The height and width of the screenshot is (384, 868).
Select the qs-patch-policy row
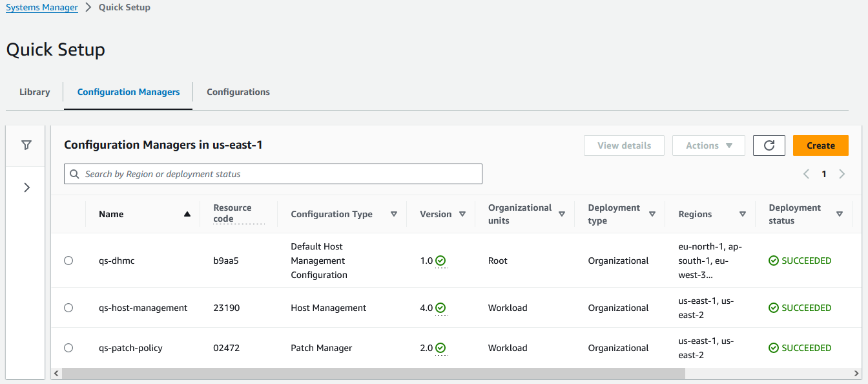[68, 348]
